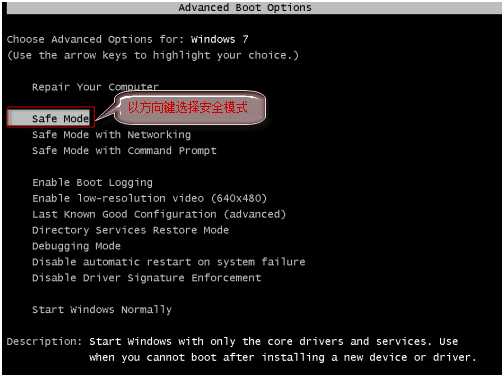Pick Safe Mode with Command Prompt
Screen dimensions: 504x377
(x=124, y=151)
